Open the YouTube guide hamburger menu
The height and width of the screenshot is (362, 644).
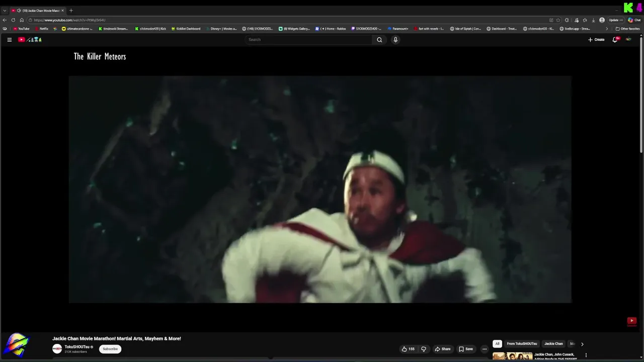click(9, 40)
